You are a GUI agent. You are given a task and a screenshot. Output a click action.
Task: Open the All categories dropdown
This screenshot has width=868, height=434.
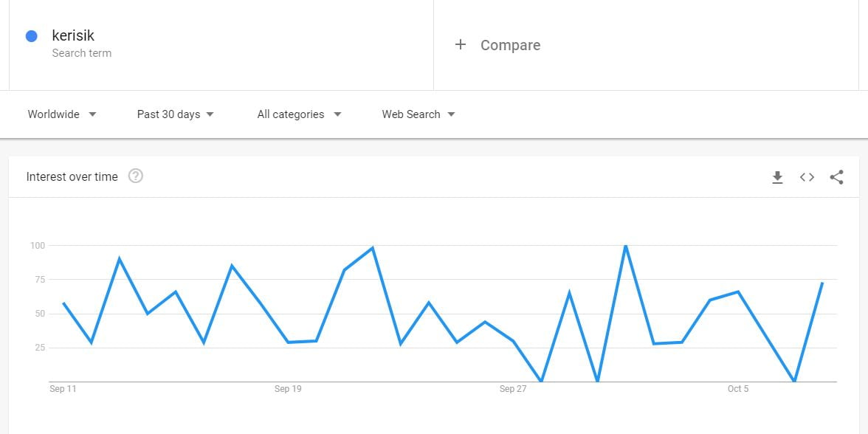click(299, 114)
